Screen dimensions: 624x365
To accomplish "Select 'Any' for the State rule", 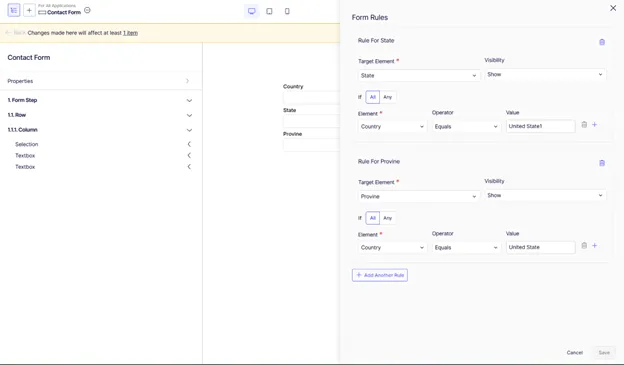I will [x=388, y=97].
